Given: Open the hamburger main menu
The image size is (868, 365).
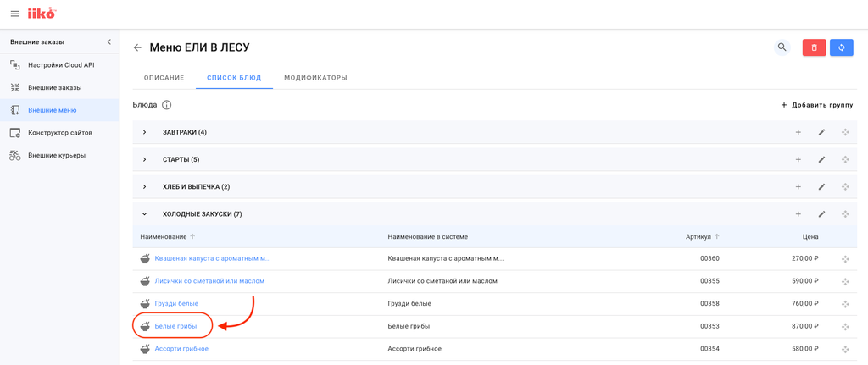Looking at the screenshot, I should 14,14.
